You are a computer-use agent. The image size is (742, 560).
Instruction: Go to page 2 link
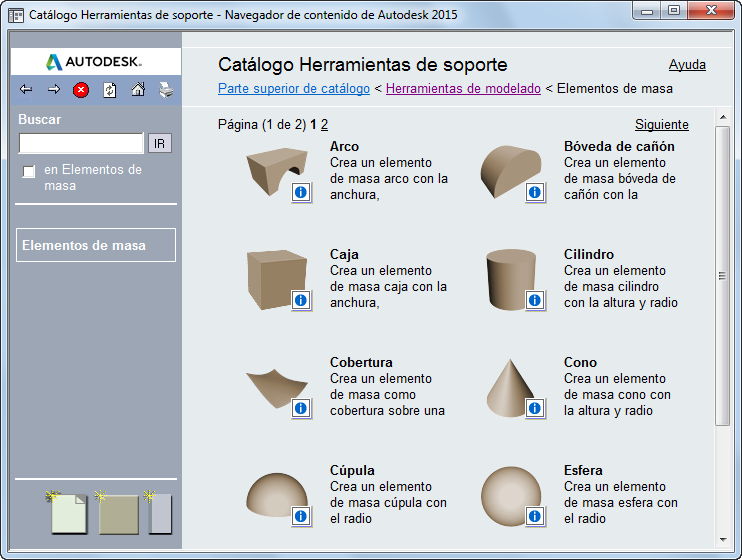[324, 124]
